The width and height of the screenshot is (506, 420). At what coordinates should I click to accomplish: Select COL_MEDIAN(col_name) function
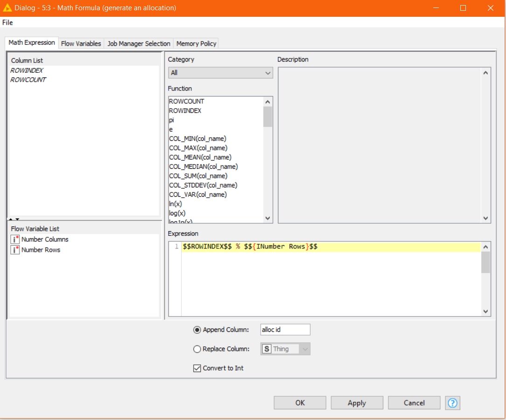(203, 167)
